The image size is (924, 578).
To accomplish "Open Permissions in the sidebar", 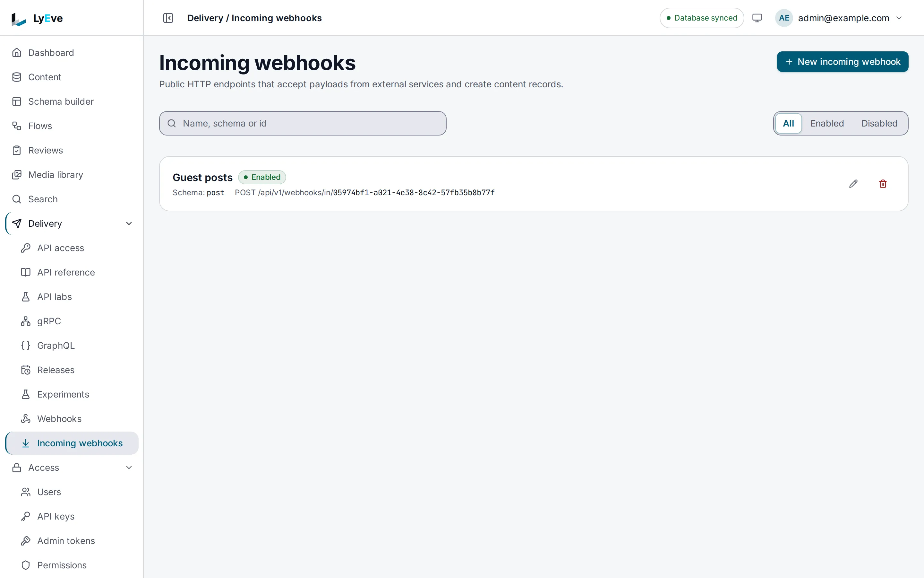I will [72, 565].
